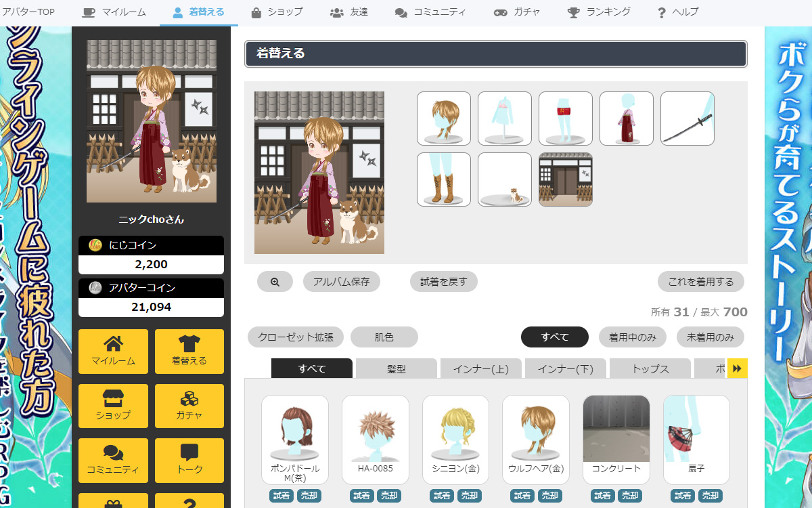Select the HA-0085 spiky hair item
This screenshot has width=812, height=508.
click(x=376, y=439)
